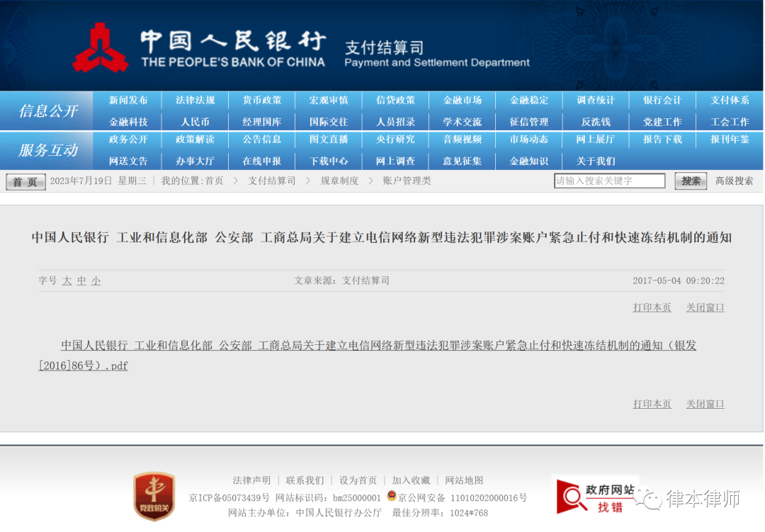The height and width of the screenshot is (532, 765).
Task: Open the 货币政策 navigation menu
Action: click(261, 100)
